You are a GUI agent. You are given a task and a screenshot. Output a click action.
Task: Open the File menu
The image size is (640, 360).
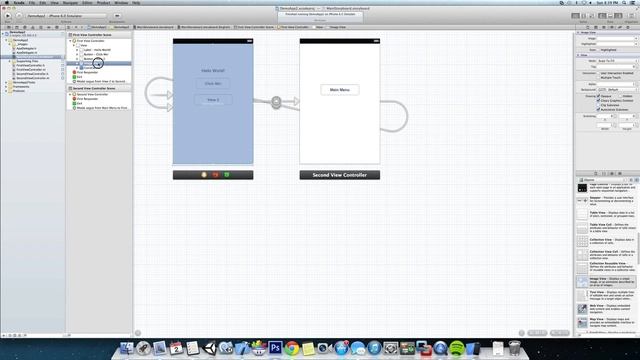click(32, 2)
